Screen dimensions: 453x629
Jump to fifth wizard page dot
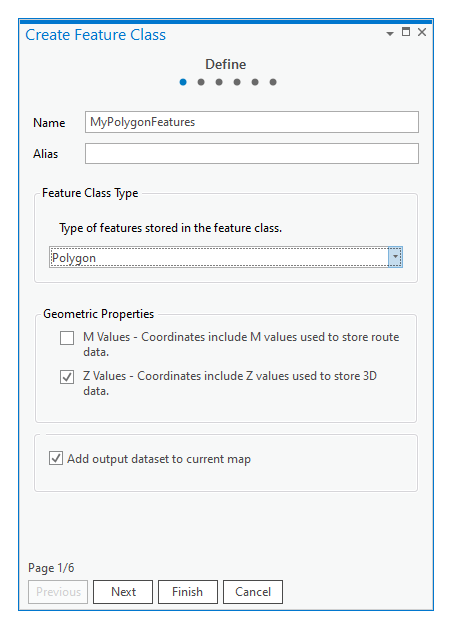click(255, 82)
